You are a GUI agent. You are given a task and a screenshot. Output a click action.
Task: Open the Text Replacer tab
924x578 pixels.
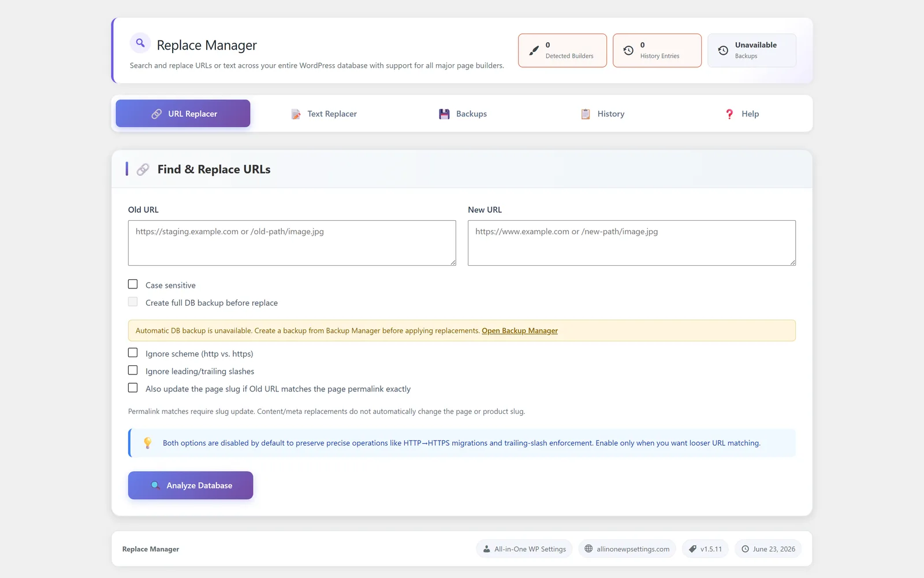tap(324, 114)
